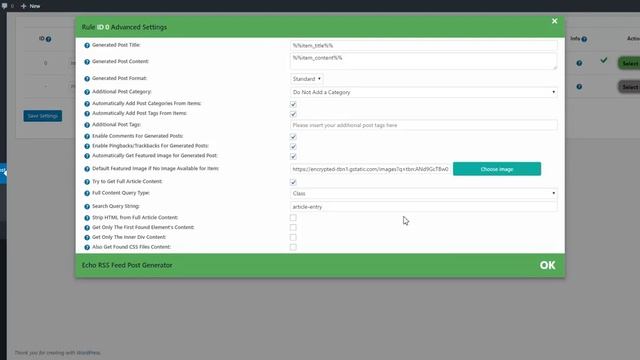640x360 pixels.
Task: Uncheck Try to Get Full Article Content
Action: 293,182
